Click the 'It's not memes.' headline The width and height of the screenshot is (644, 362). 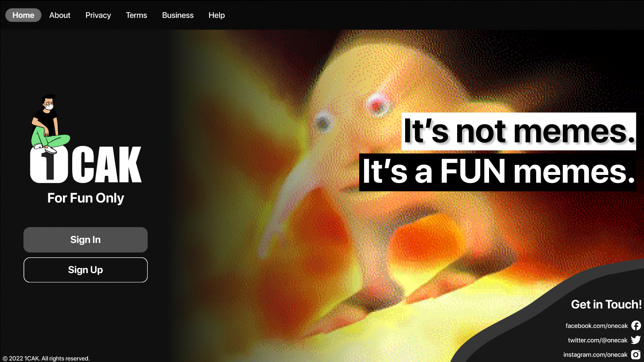[x=519, y=131]
